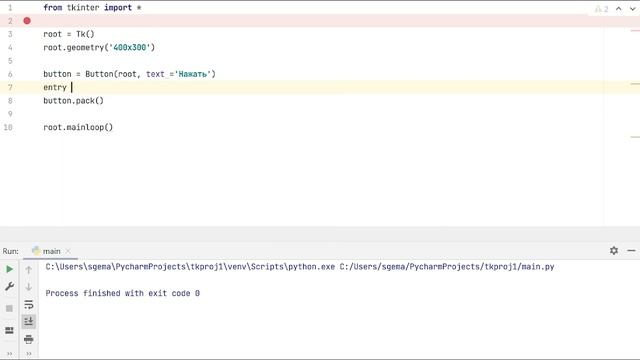Screen dimensions: 640x360
Task: Toggle scroll to end in console
Action: coord(29,322)
